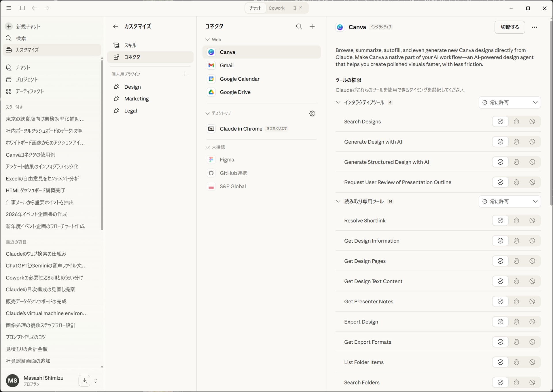
Task: Start a 新規チャット
Action: point(28,26)
